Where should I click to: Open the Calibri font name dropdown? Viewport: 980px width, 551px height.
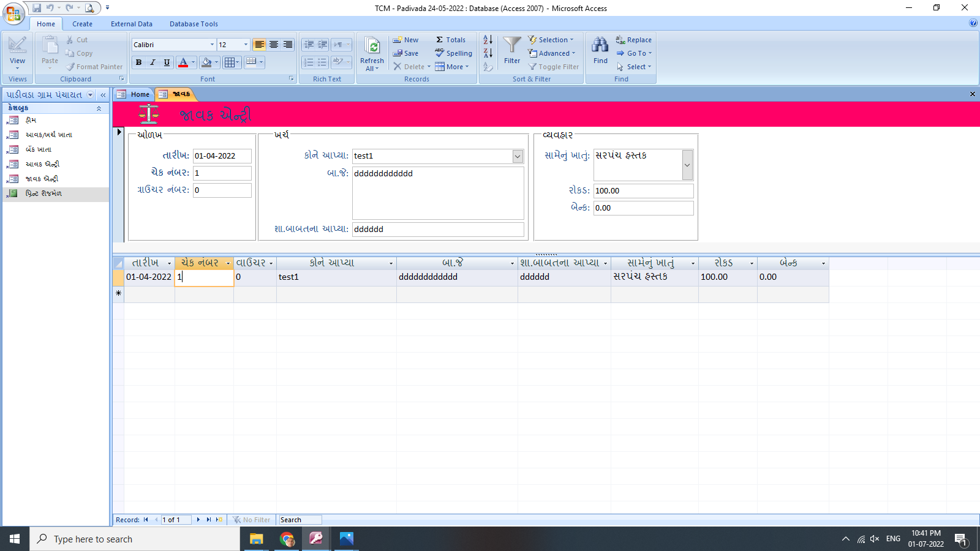tap(211, 44)
